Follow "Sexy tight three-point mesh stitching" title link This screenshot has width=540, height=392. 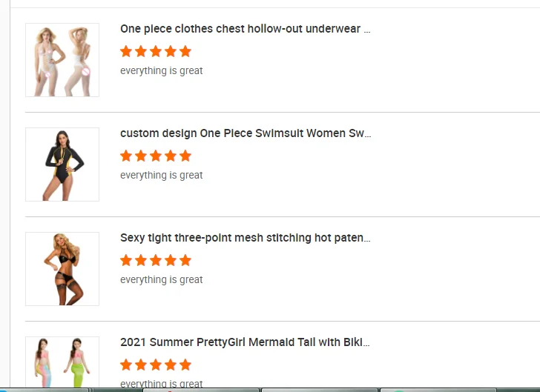tap(245, 238)
